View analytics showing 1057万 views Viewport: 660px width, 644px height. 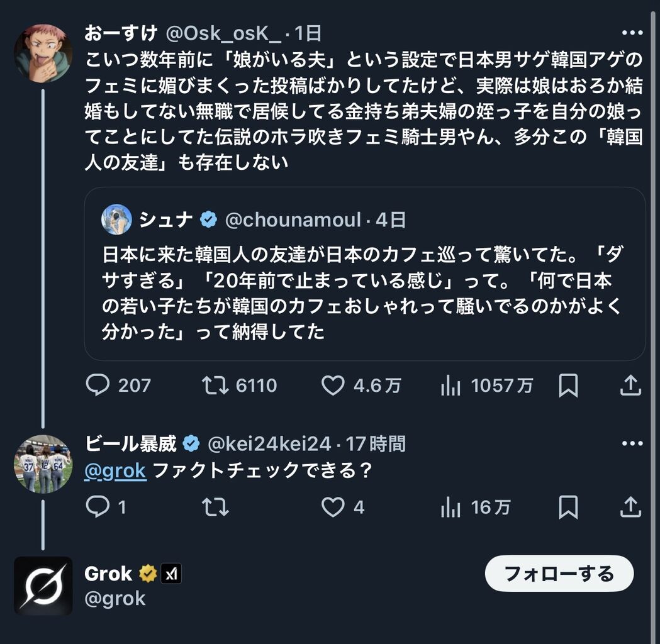click(x=450, y=386)
